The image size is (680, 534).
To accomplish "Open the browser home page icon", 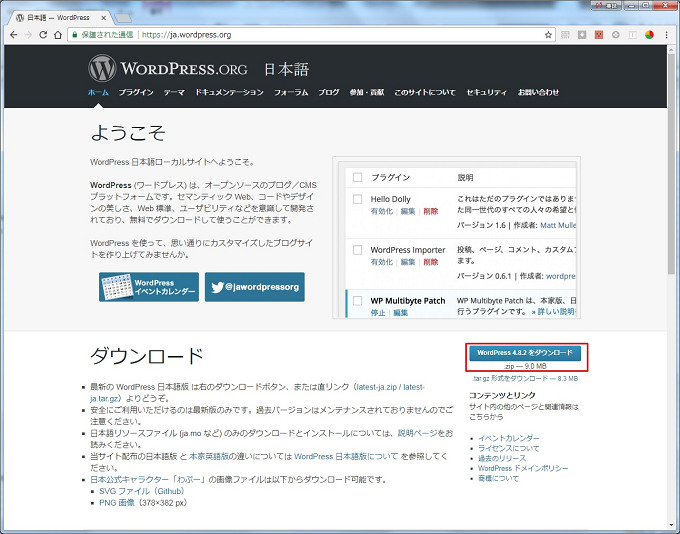I will click(58, 35).
